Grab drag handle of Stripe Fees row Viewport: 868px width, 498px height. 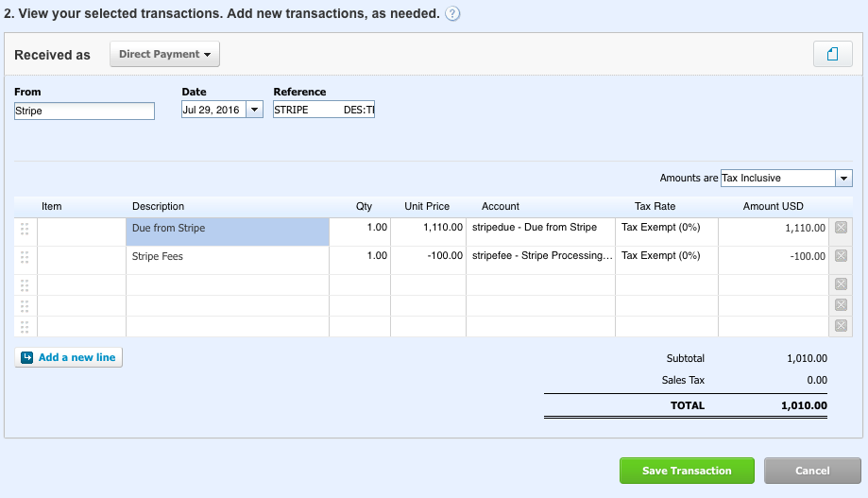click(x=25, y=257)
